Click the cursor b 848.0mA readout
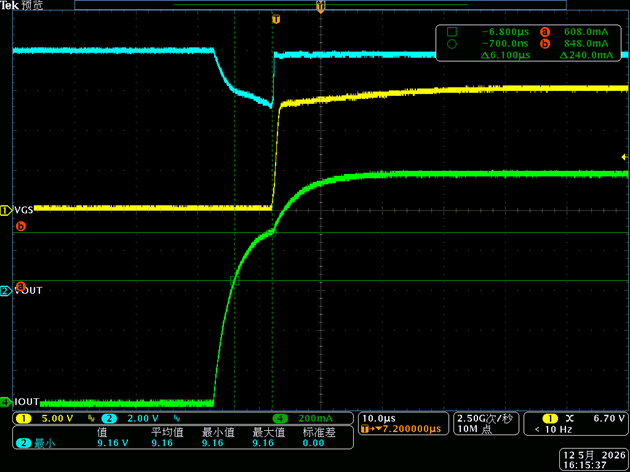The height and width of the screenshot is (472, 630). (586, 43)
